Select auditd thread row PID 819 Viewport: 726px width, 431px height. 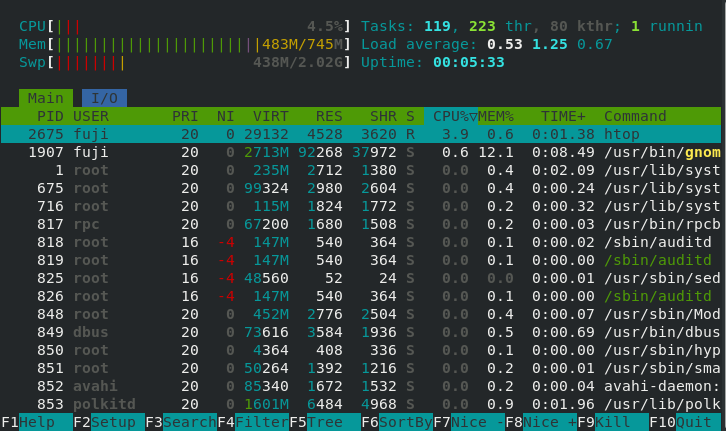coord(361,260)
